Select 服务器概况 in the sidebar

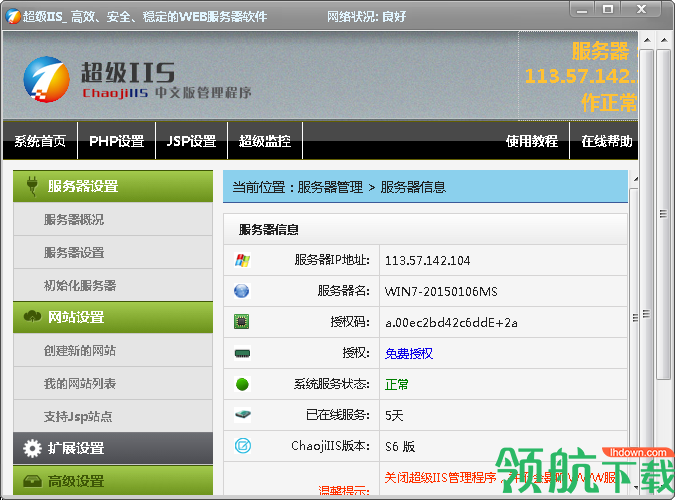click(x=113, y=219)
